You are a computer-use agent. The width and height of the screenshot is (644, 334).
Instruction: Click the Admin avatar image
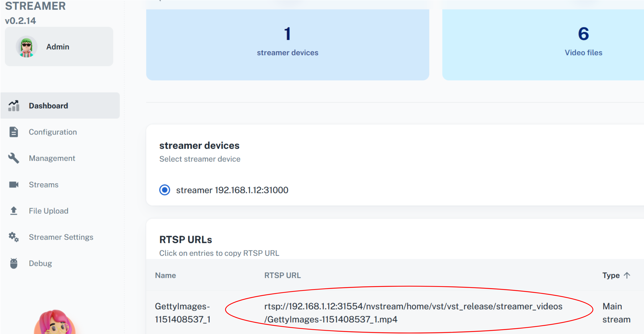(26, 47)
